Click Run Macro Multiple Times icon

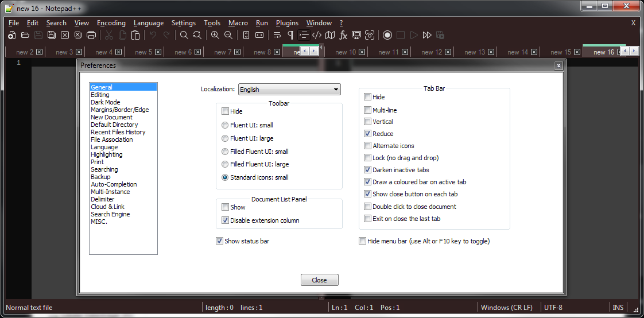[x=426, y=35]
